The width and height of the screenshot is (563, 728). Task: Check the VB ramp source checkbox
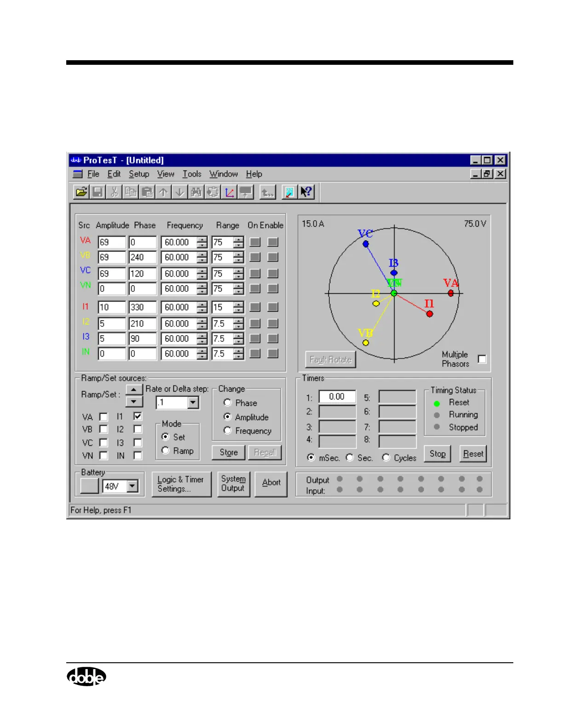tap(103, 429)
